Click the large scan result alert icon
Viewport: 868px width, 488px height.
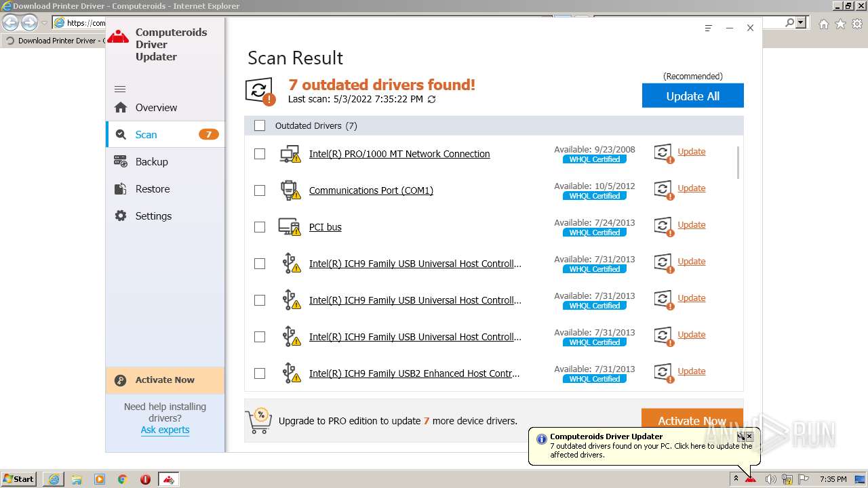tap(260, 91)
